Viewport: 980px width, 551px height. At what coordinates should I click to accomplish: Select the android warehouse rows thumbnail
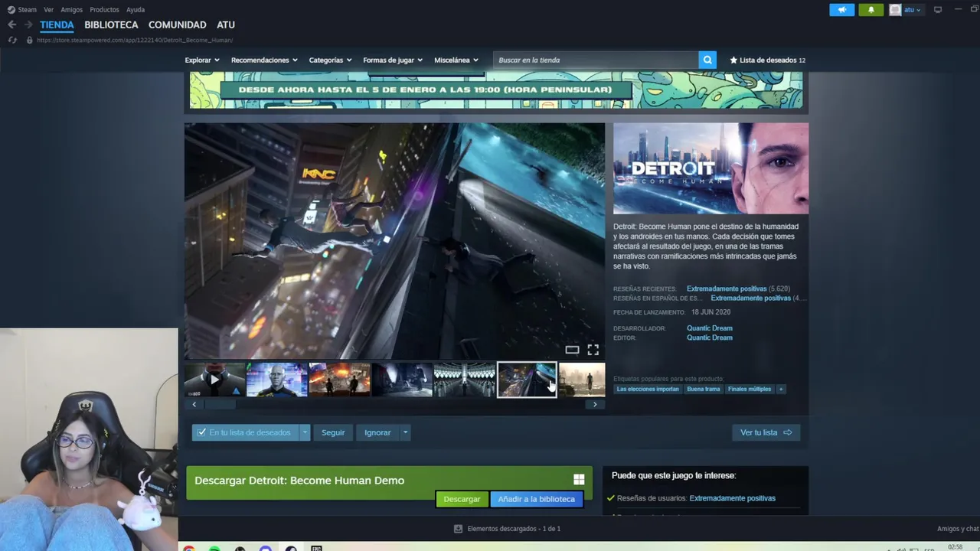(x=464, y=380)
